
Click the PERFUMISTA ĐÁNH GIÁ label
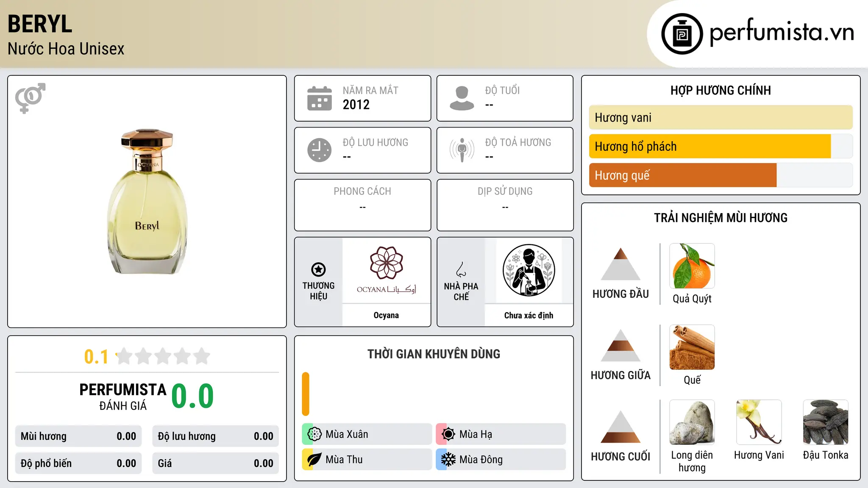(123, 396)
